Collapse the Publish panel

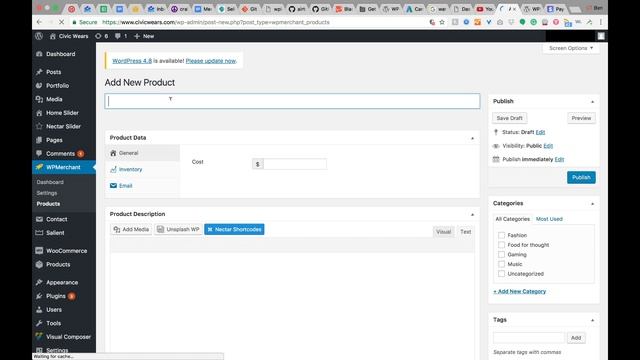pos(592,101)
